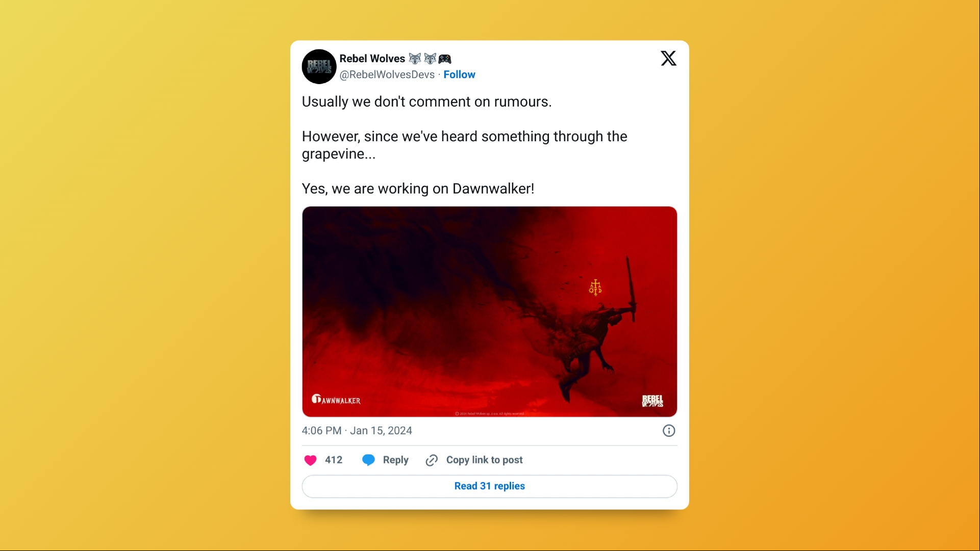Open the info circle icon beside the date
This screenshot has width=980, height=551.
click(669, 431)
